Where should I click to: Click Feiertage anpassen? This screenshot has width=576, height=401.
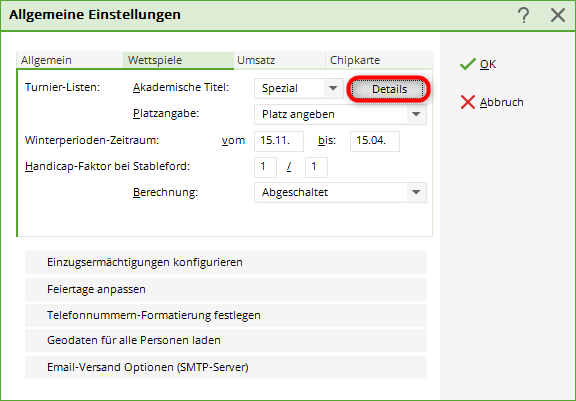click(226, 289)
